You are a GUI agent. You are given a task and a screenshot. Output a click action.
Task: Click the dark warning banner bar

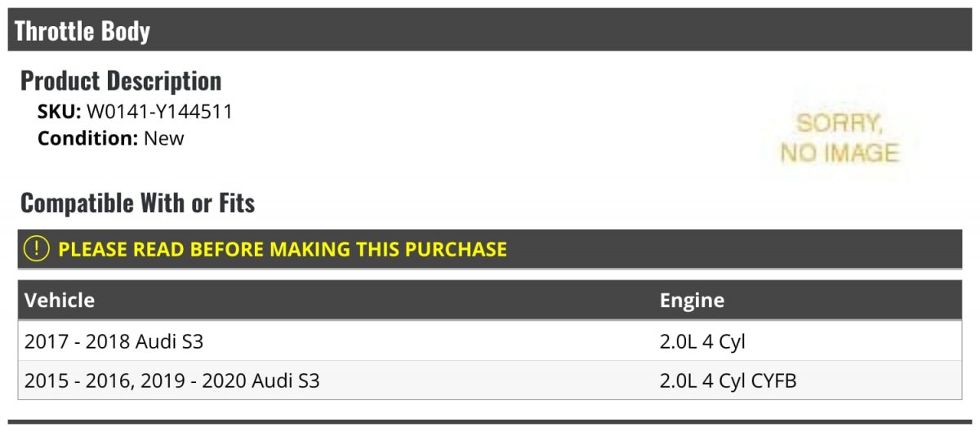coord(490,249)
